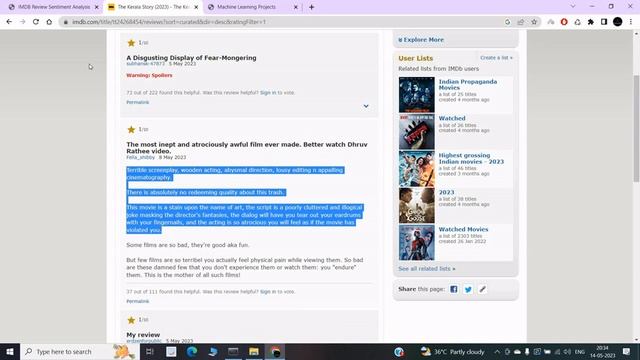The width and height of the screenshot is (640, 360).
Task: Open Feila_shibby reviewer profile
Action: coord(140,157)
